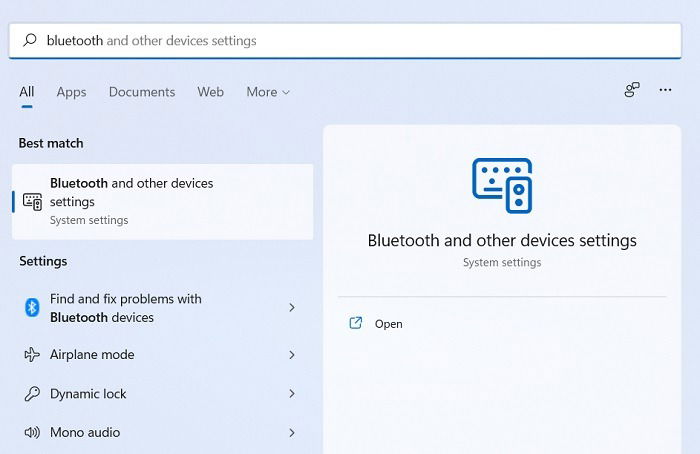
Task: Open the three-dots options menu
Action: tap(665, 90)
